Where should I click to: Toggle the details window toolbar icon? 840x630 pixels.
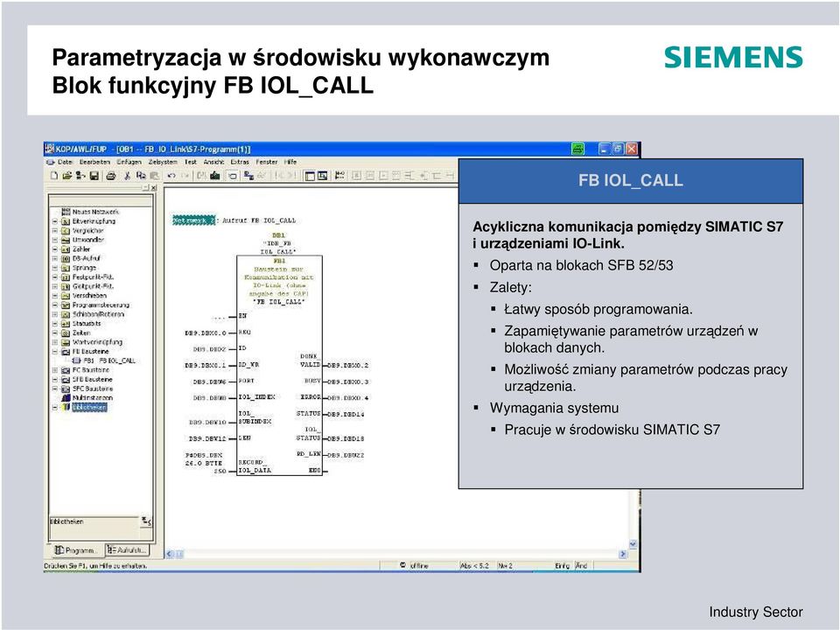coord(323,176)
